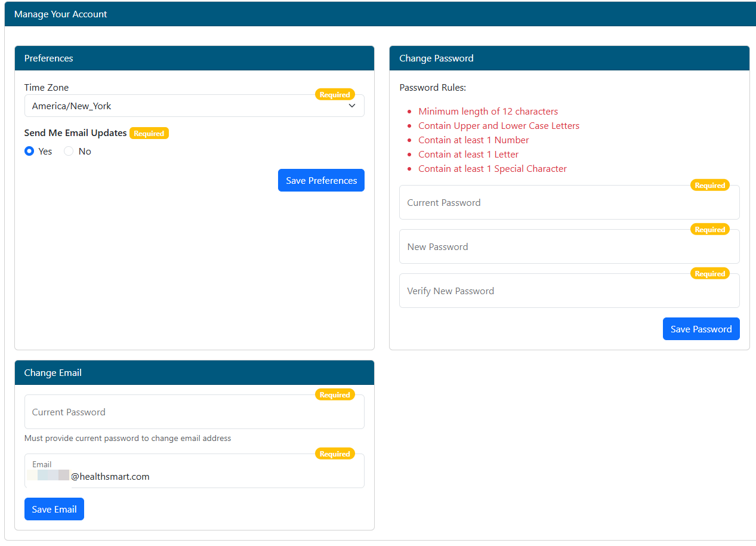
Task: Click the Save Preferences button
Action: (321, 180)
